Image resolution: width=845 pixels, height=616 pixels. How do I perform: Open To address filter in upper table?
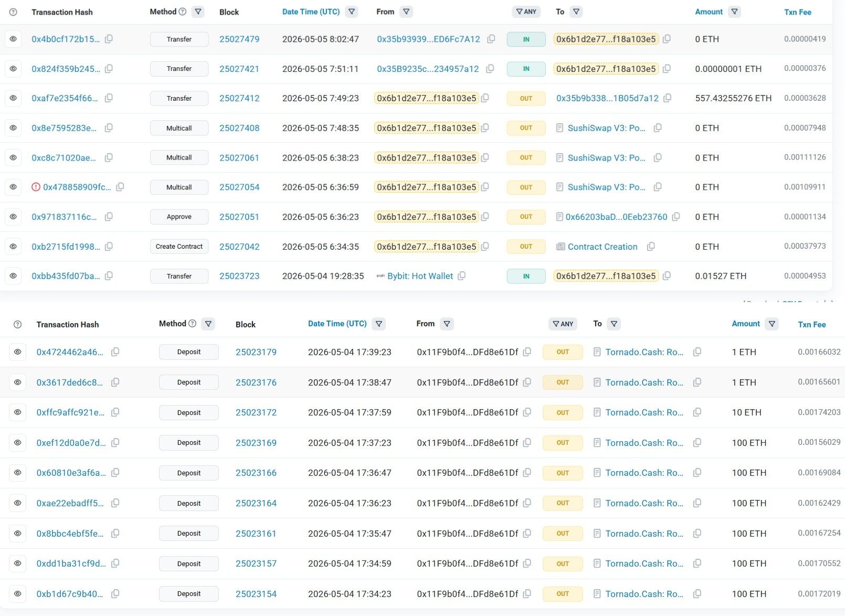click(x=576, y=12)
